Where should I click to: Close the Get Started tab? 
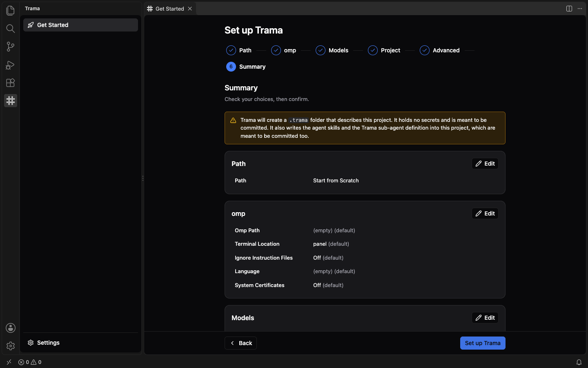click(190, 9)
